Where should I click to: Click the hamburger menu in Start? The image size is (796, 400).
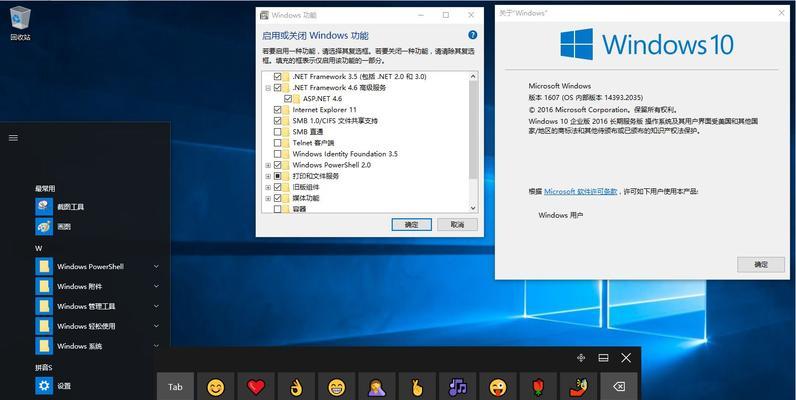pyautogui.click(x=14, y=138)
